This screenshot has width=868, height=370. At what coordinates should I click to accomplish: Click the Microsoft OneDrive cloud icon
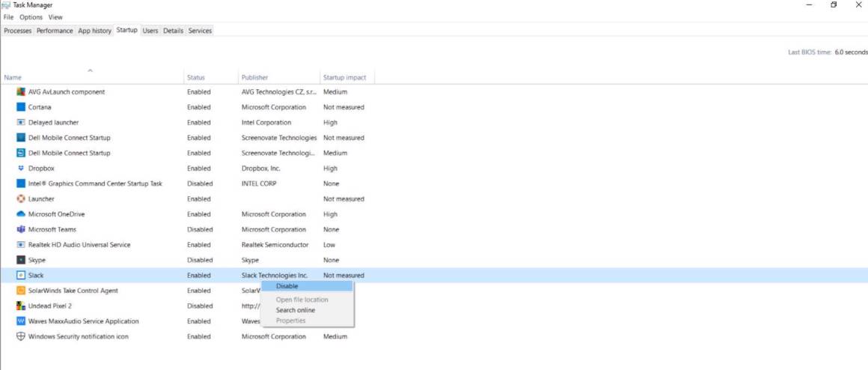coord(21,214)
